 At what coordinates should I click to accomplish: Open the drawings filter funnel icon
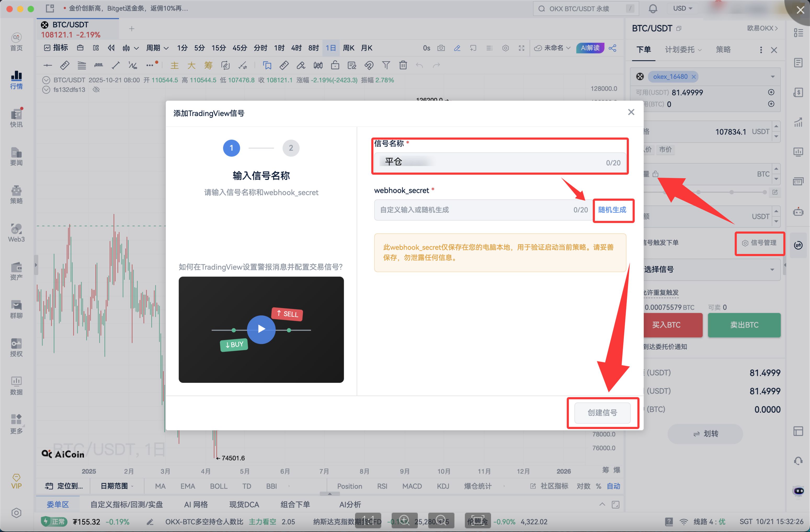(386, 65)
